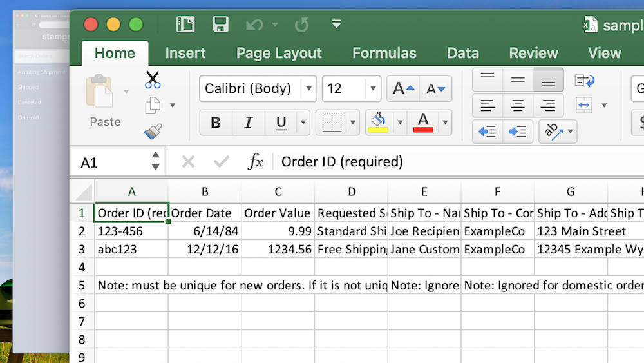Save the workbook with floppy icon
Screen dimensions: 644x363
pyautogui.click(x=220, y=25)
